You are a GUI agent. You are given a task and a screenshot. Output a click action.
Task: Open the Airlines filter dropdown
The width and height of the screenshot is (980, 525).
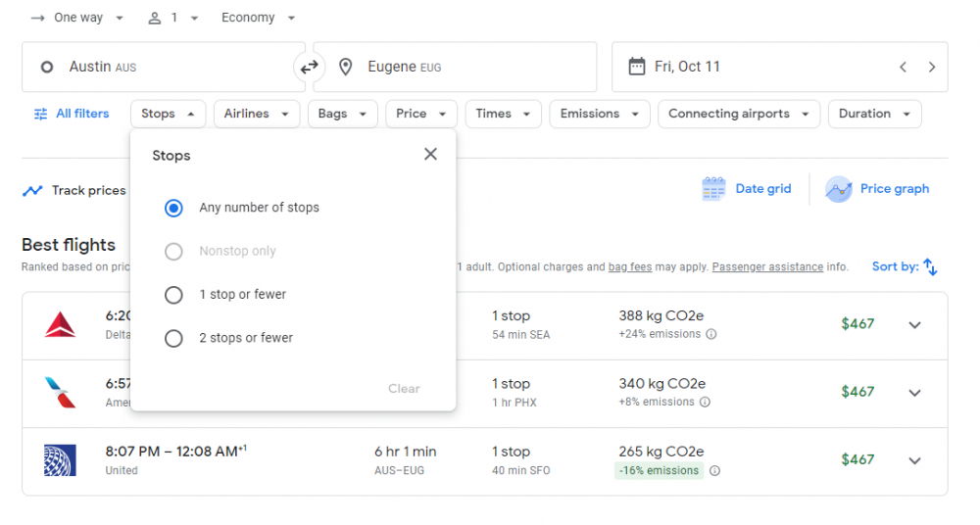tap(257, 114)
